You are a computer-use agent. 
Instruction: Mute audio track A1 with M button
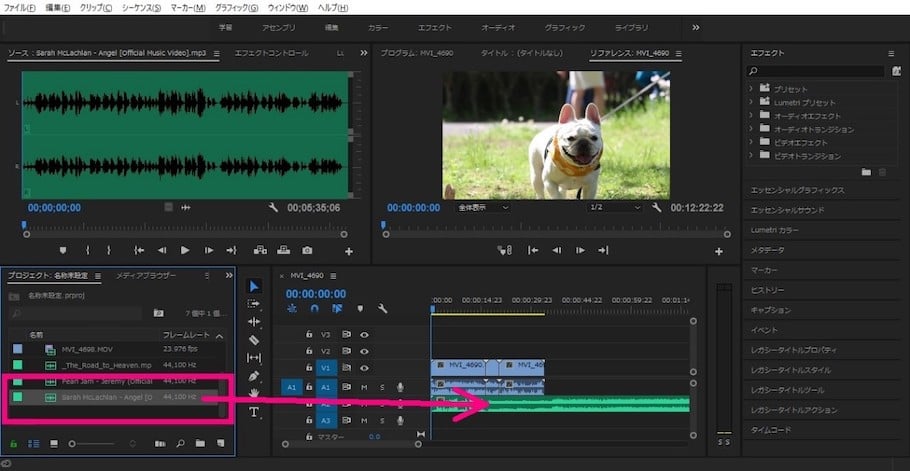[x=364, y=387]
